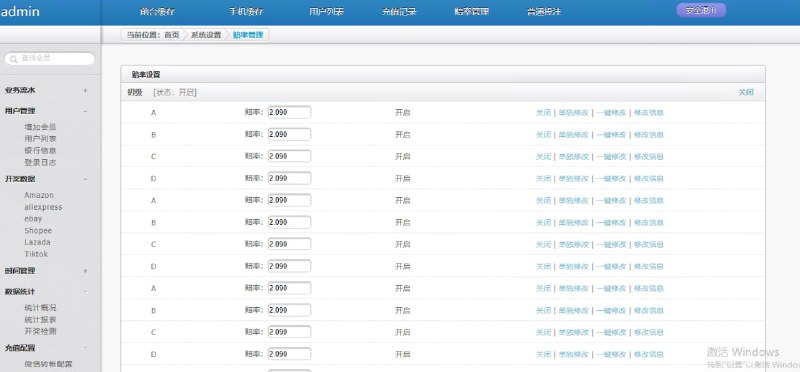Click 单独修改 in the second D row
The image size is (800, 372).
(573, 266)
